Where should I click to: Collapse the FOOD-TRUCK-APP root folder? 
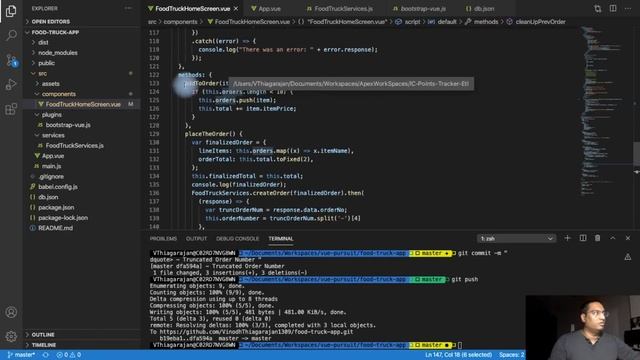pyautogui.click(x=56, y=32)
